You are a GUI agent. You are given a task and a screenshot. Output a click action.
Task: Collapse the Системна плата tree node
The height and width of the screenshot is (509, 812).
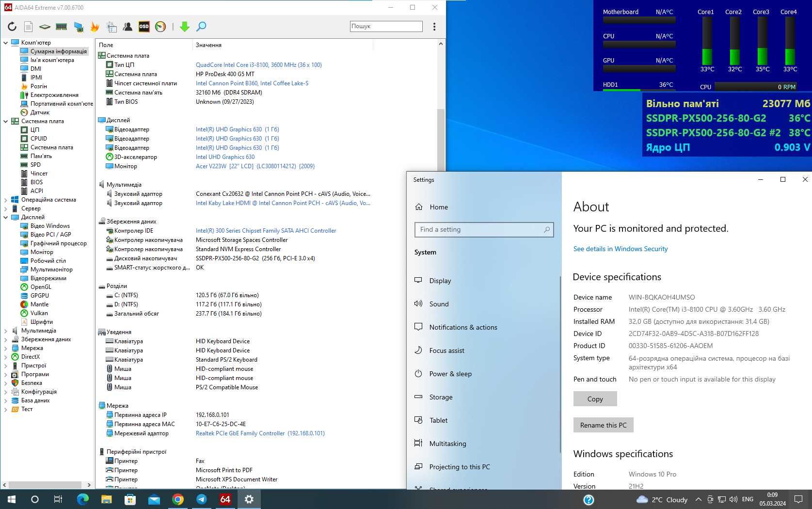coord(5,121)
